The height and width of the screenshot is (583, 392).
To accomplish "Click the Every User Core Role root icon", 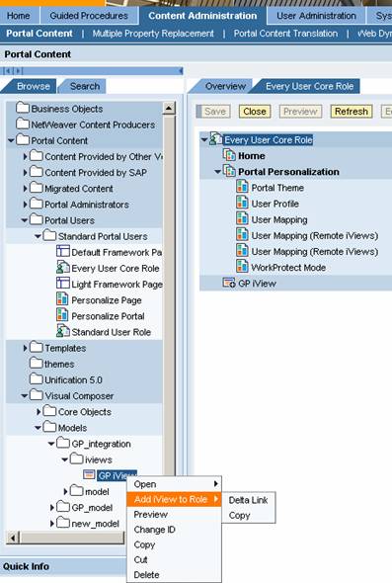I will (216, 139).
